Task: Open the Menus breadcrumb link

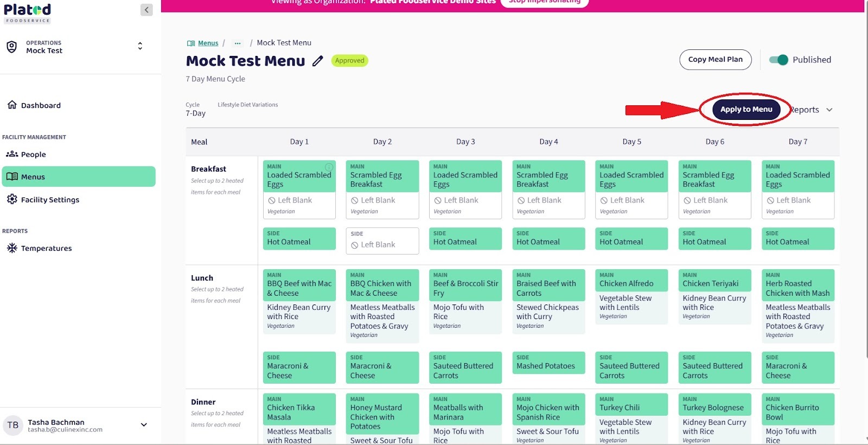Action: point(208,43)
